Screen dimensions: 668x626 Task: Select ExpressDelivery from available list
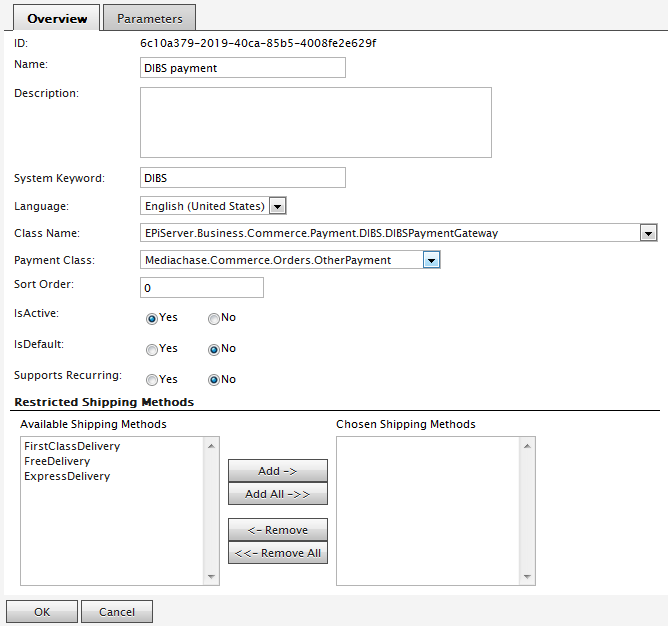[x=67, y=476]
